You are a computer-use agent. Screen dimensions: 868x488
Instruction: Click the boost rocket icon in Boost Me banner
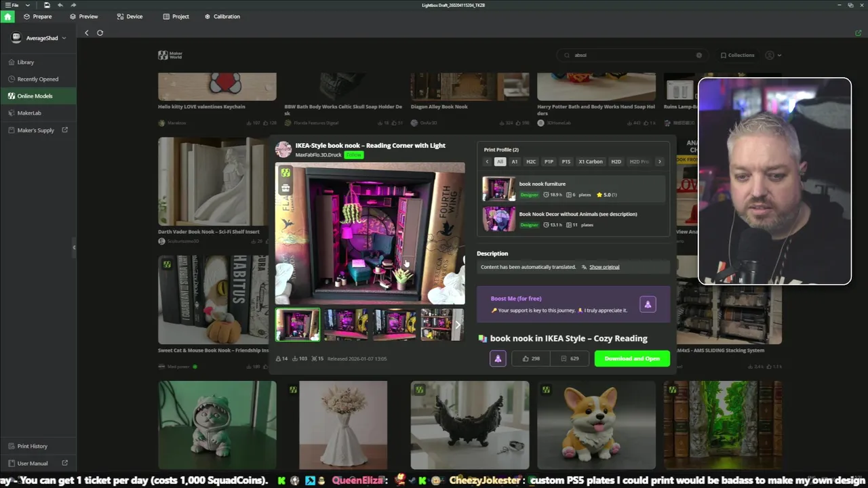tap(648, 304)
